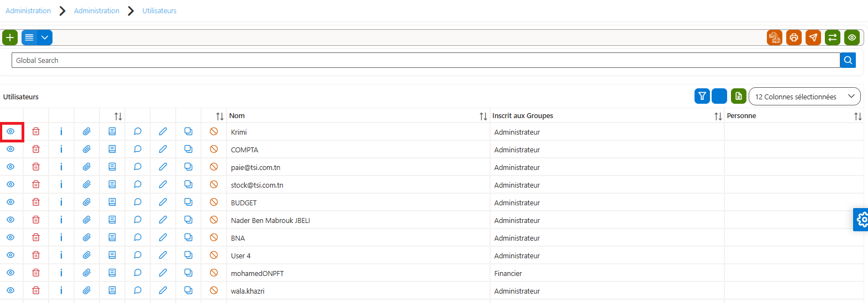Click the blue search magnifier button

coord(848,60)
